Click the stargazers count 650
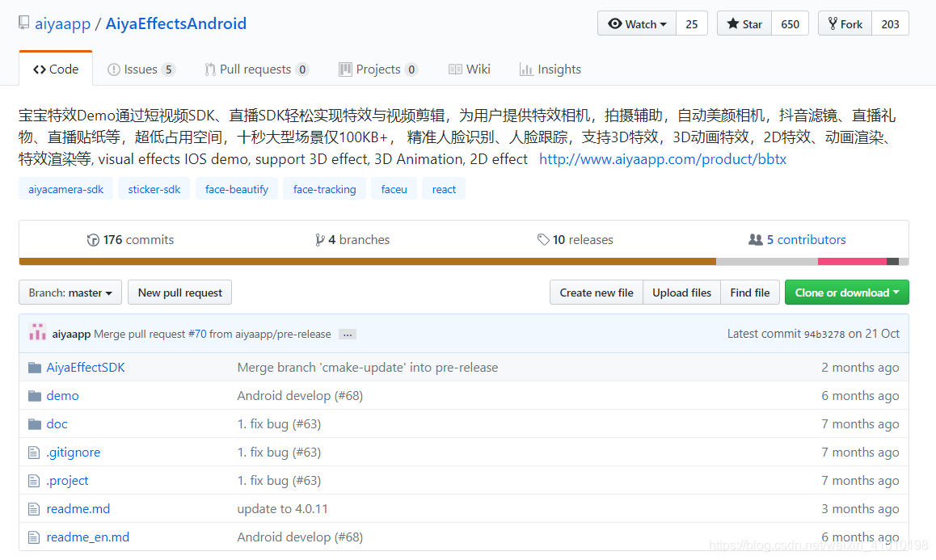Viewport: 936px width, 560px height. tap(790, 24)
